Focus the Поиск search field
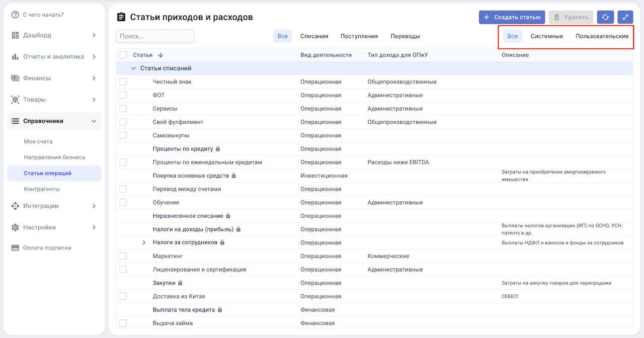The image size is (644, 338). point(155,36)
